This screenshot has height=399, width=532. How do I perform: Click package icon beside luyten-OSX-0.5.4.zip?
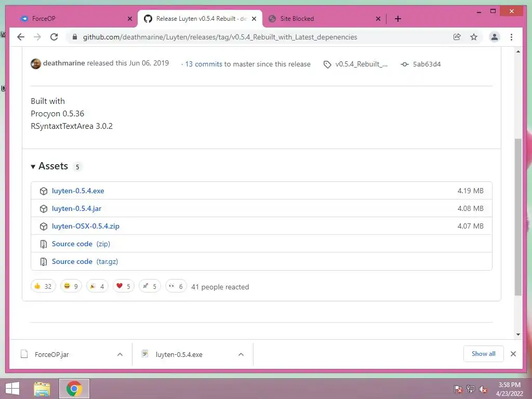(x=44, y=227)
